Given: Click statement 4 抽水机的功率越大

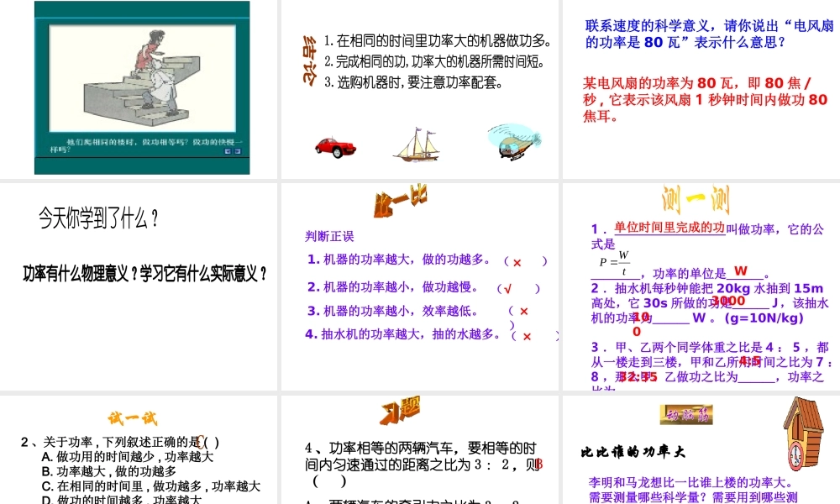Looking at the screenshot, I should pos(402,334).
